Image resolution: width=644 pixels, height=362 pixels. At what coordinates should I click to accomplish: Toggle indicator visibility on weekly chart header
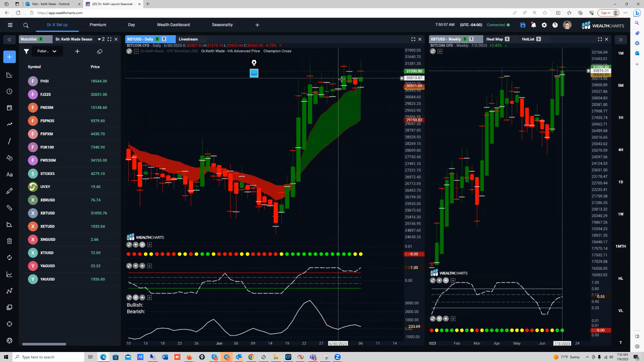(433, 51)
